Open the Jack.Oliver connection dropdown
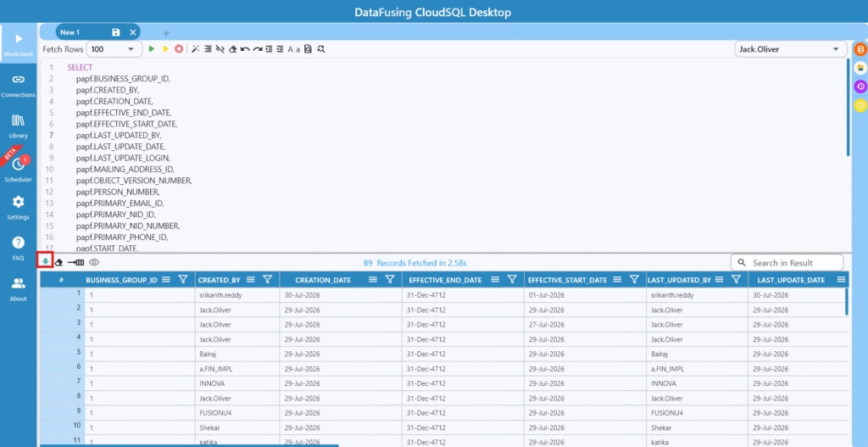Screen dimensions: 868x447 click(x=791, y=49)
